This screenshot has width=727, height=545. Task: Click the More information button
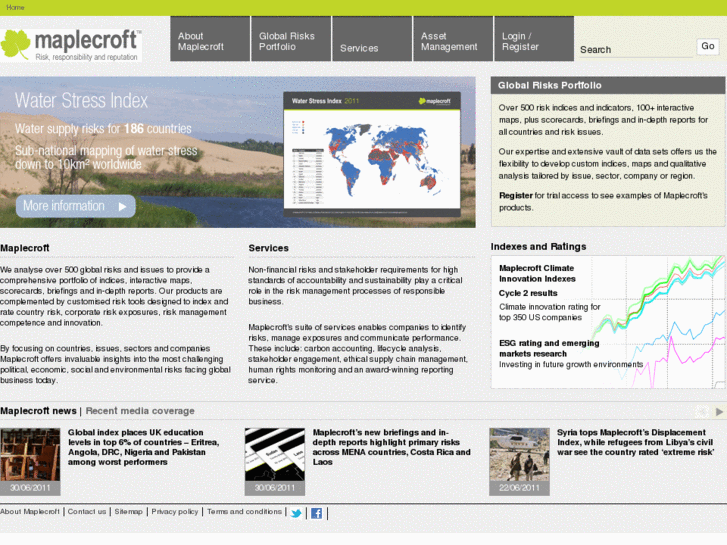(x=76, y=206)
